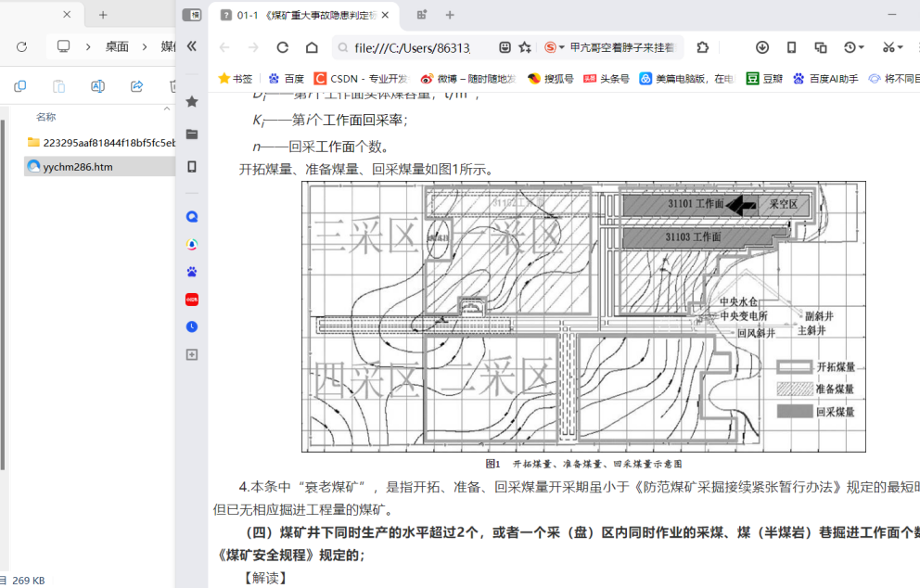Image resolution: width=920 pixels, height=588 pixels.
Task: Open the download manager icon
Action: [x=761, y=47]
